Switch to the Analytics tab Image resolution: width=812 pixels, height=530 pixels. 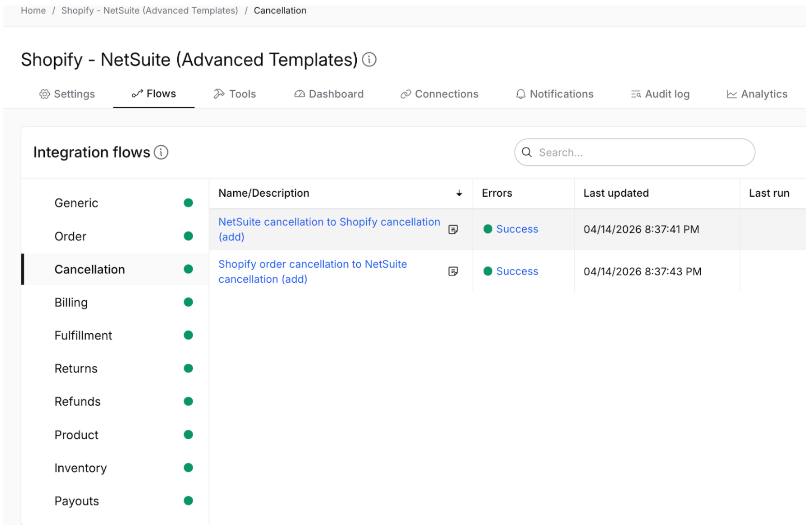point(757,94)
